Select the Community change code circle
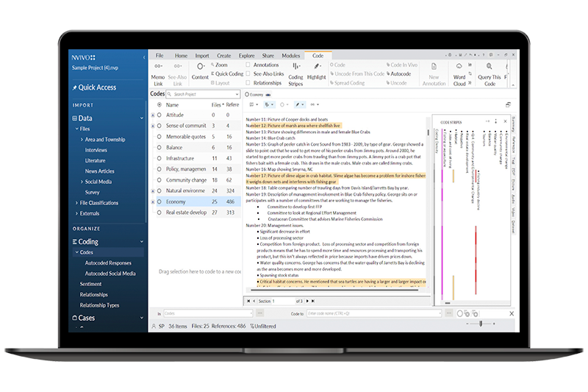The height and width of the screenshot is (392, 588). coord(159,180)
